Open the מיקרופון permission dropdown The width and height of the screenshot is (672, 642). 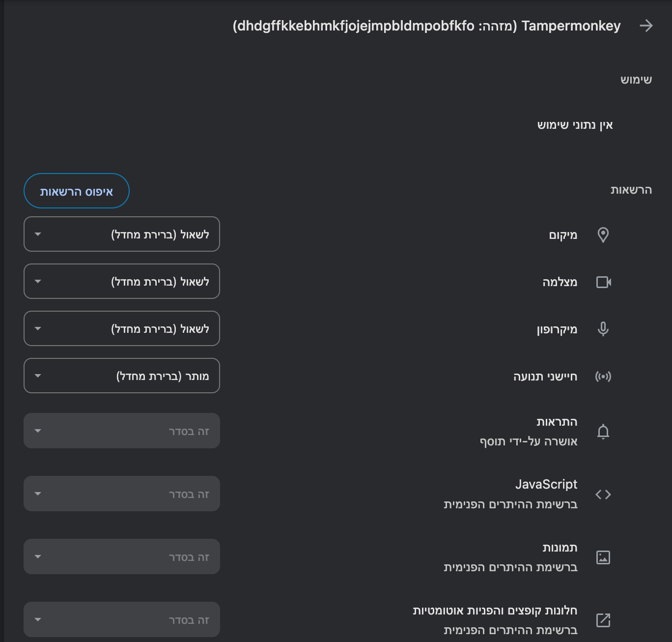122,328
